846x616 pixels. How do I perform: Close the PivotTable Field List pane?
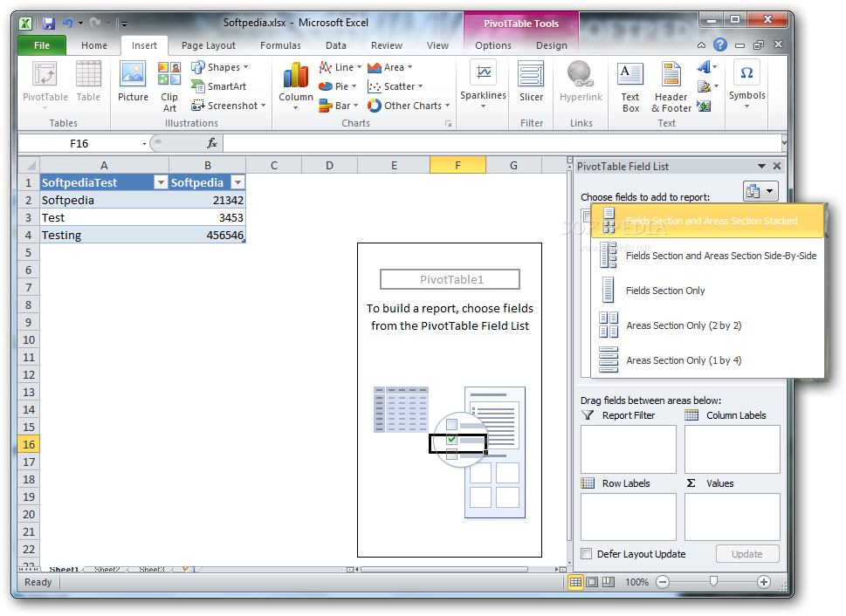coord(777,166)
